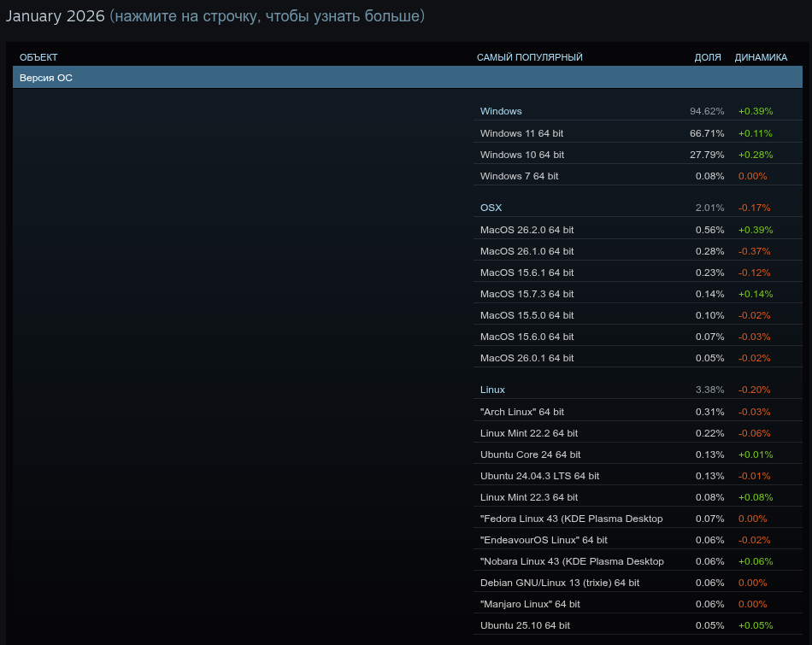Select the Debian GNU/Linux 13 (trixie) row
This screenshot has width=812, height=645.
pyautogui.click(x=638, y=583)
